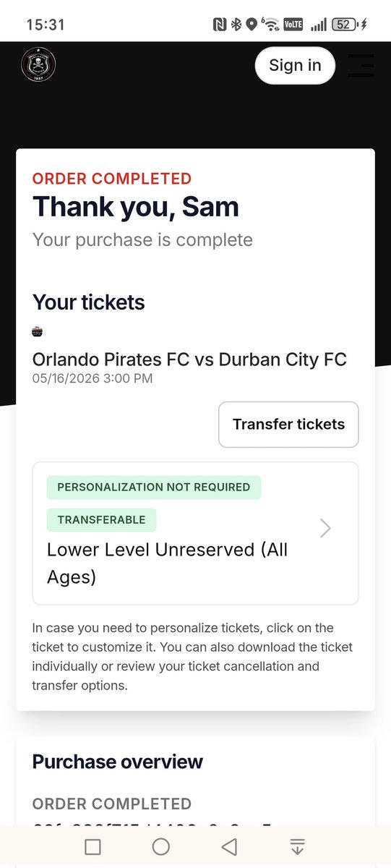Tap the Android back triangle icon
The image size is (391, 868).
click(229, 847)
